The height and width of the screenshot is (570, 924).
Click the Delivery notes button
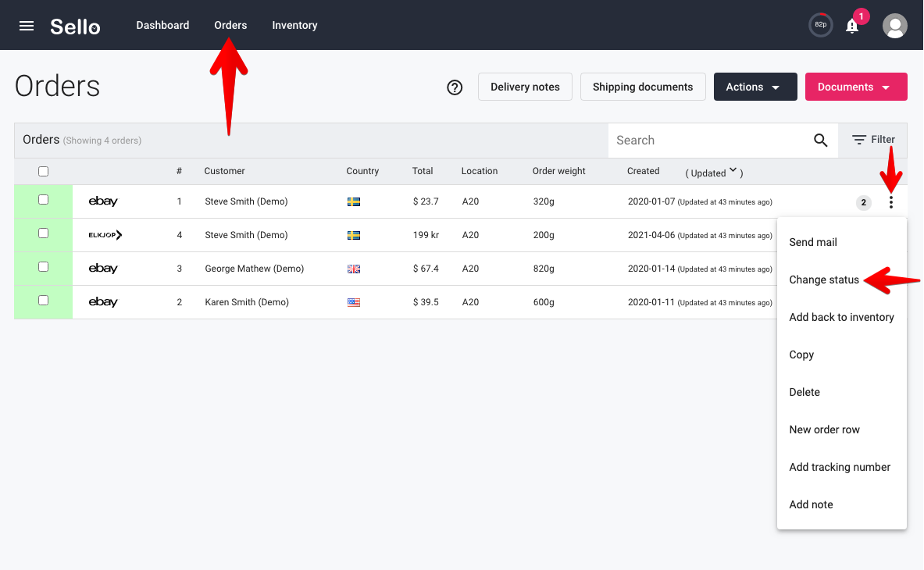(525, 87)
